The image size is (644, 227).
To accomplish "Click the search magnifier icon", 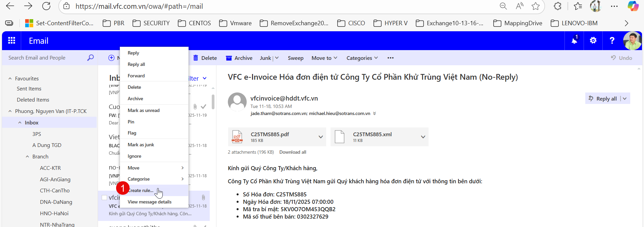I will point(90,58).
